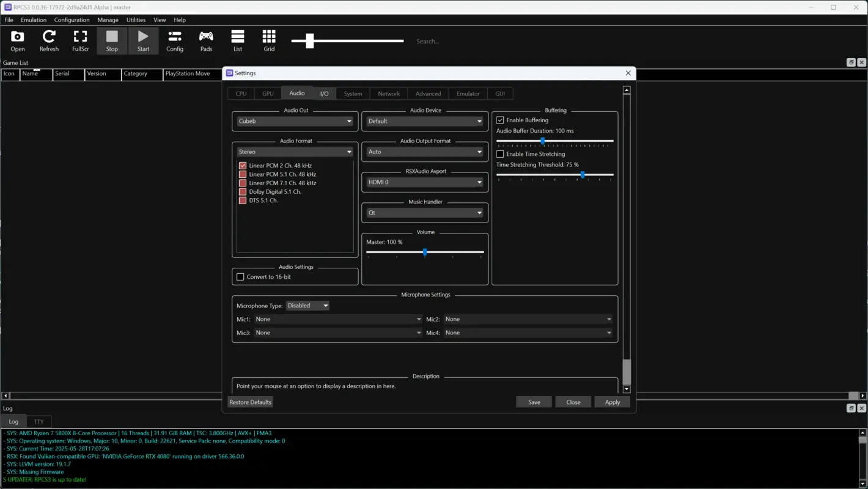
Task: Open settings via the Config icon
Action: pos(175,40)
